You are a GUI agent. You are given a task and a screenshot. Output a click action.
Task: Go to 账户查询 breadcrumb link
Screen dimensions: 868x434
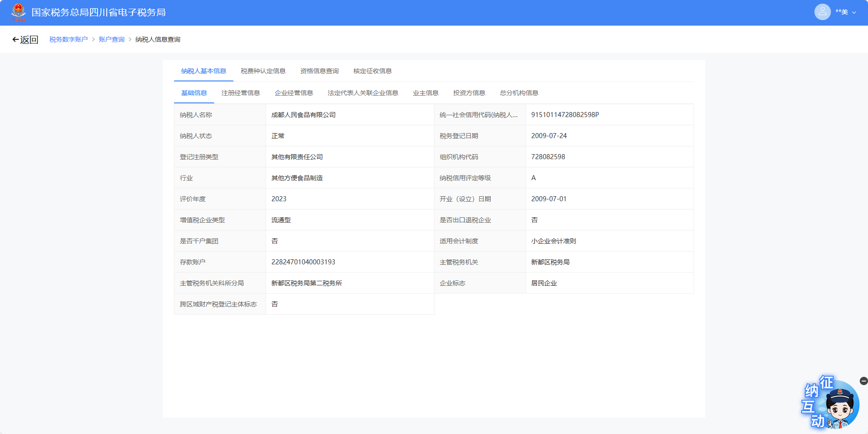point(112,40)
